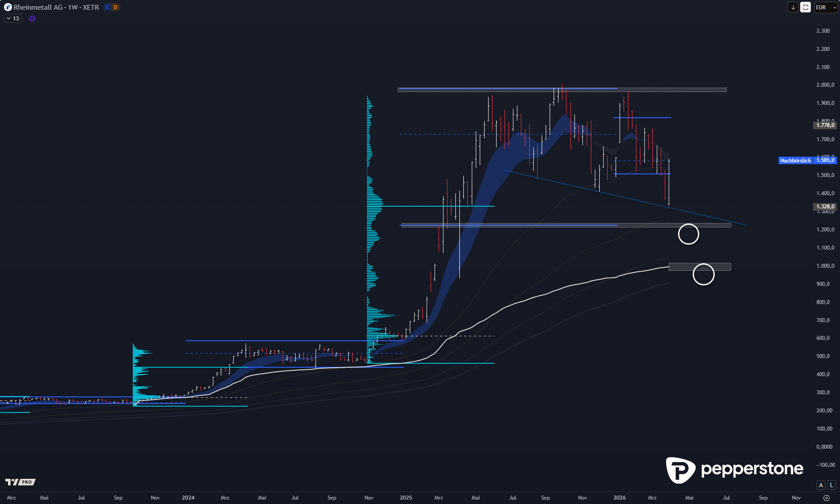The width and height of the screenshot is (840, 504).
Task: Click the white rounded-frame button beside EUR
Action: point(805,7)
